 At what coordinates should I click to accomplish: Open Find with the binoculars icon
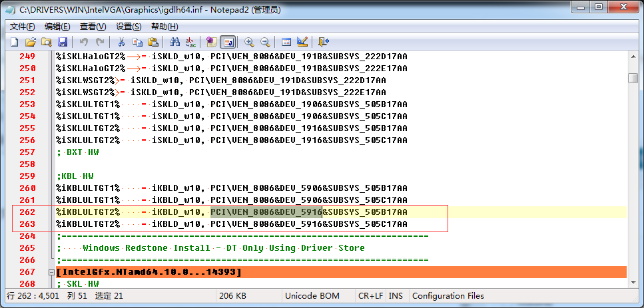pyautogui.click(x=175, y=42)
